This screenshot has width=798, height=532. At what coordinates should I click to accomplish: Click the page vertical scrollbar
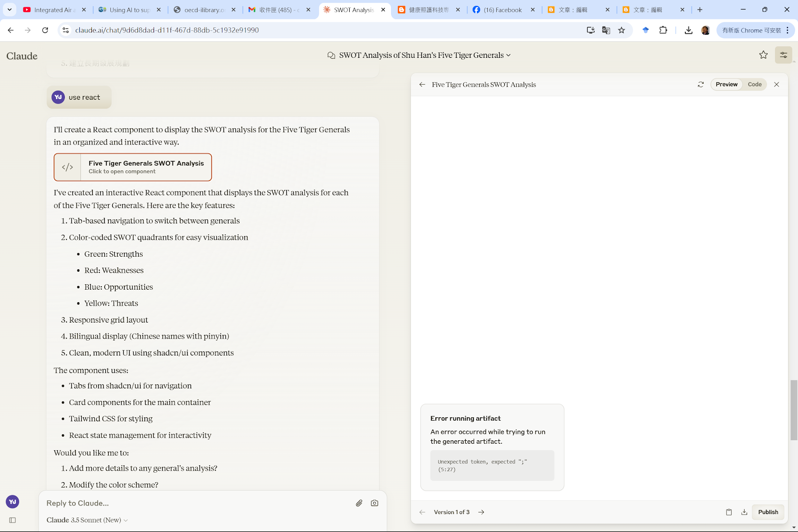794,410
